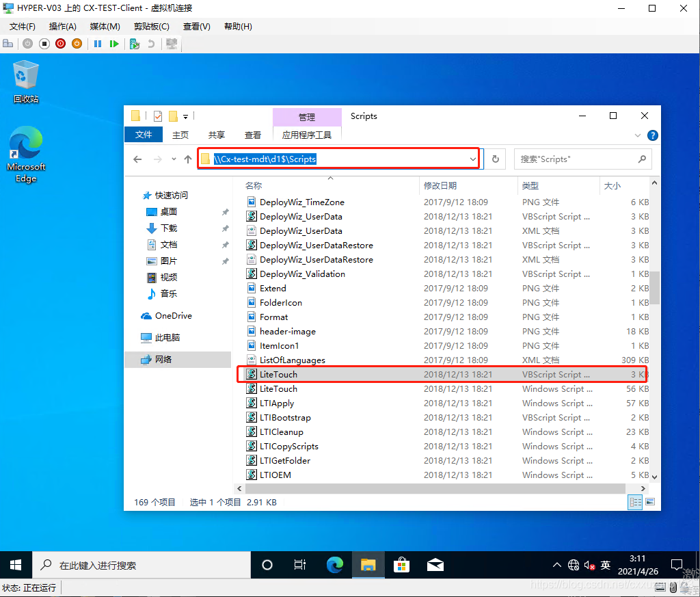Screen dimensions: 700x597
Task: Open the 剪贴板(C) menu
Action: coord(152,27)
